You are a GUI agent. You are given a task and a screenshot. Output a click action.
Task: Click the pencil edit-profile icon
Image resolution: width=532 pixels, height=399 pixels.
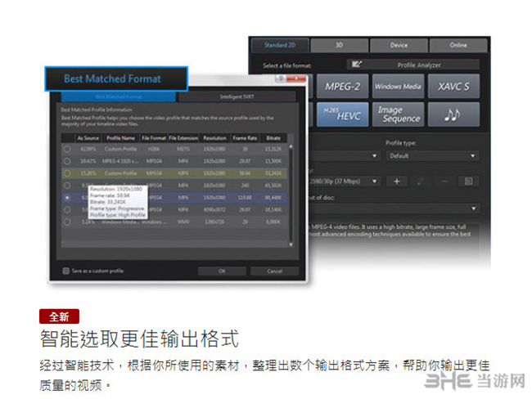[x=421, y=182]
